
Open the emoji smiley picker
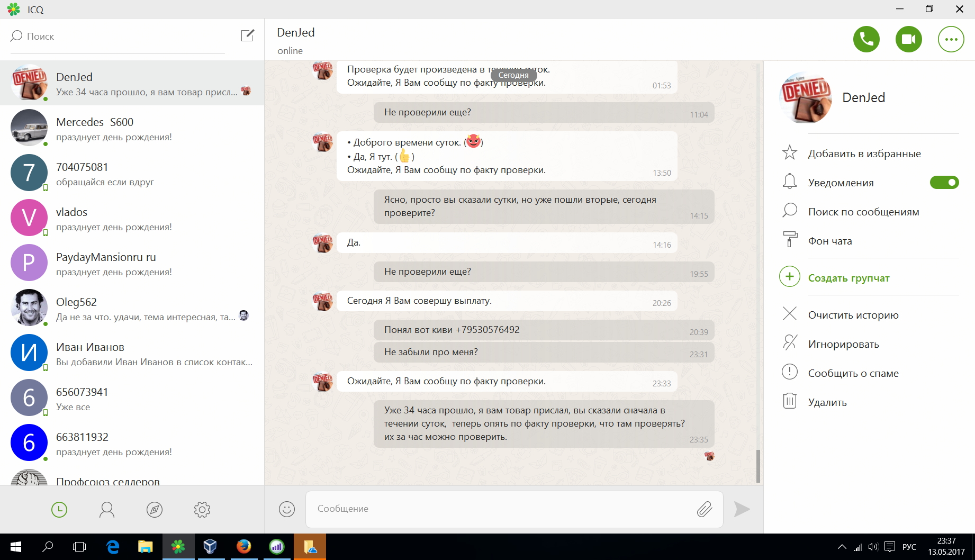coord(286,509)
